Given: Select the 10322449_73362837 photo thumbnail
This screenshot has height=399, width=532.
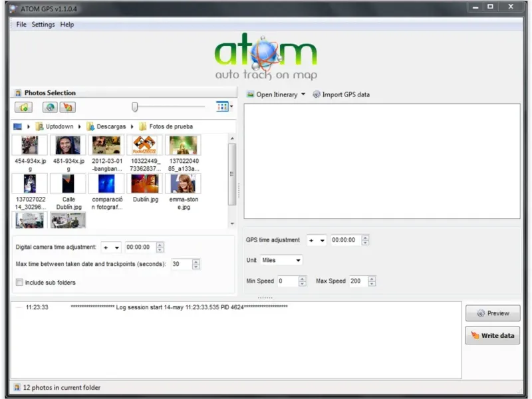Looking at the screenshot, I should pyautogui.click(x=145, y=145).
